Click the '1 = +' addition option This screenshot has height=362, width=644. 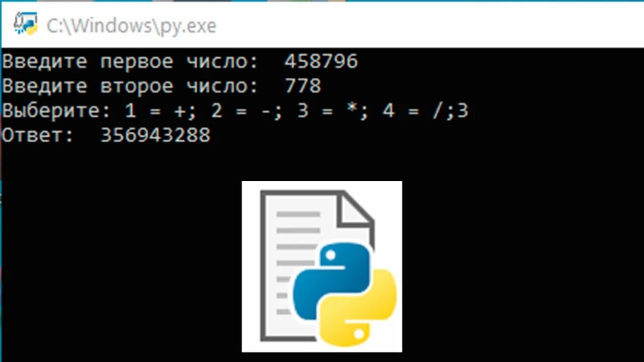(x=155, y=111)
